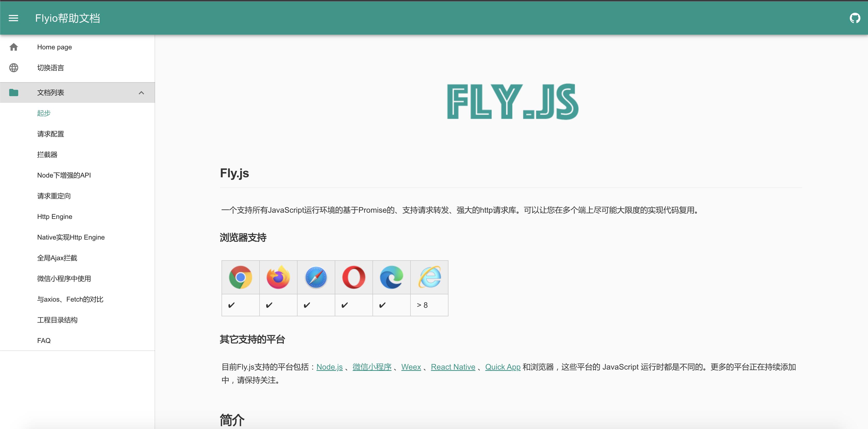Image resolution: width=868 pixels, height=429 pixels.
Task: Open the Node.js link
Action: [x=329, y=367]
